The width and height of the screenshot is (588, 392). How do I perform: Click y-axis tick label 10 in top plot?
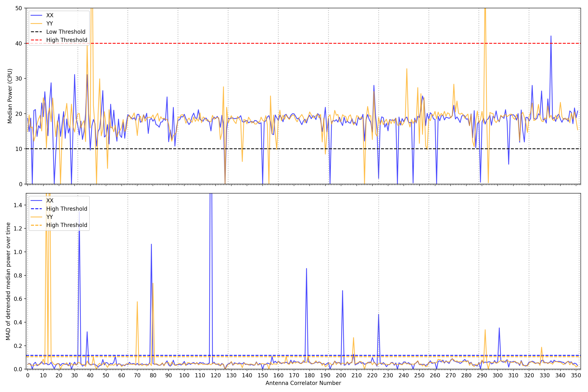click(19, 149)
